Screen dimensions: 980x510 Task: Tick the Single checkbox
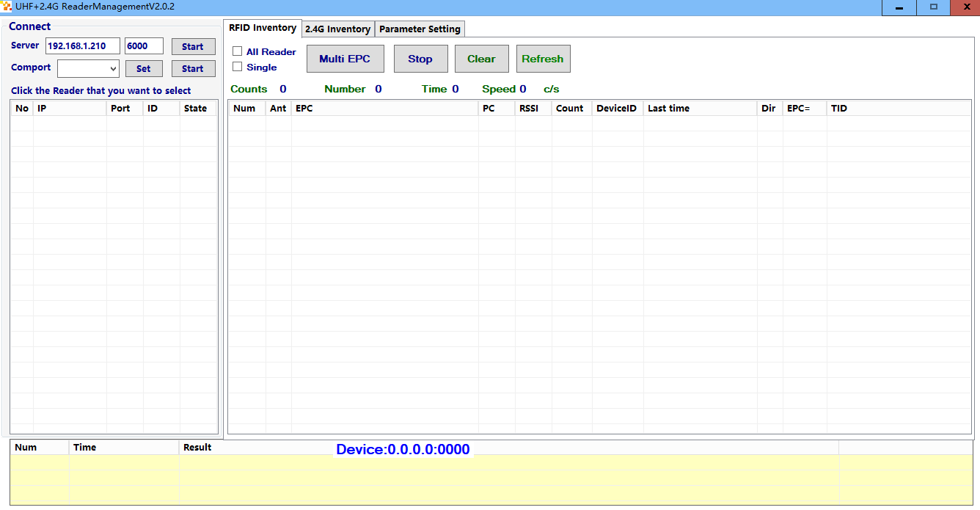click(x=237, y=67)
